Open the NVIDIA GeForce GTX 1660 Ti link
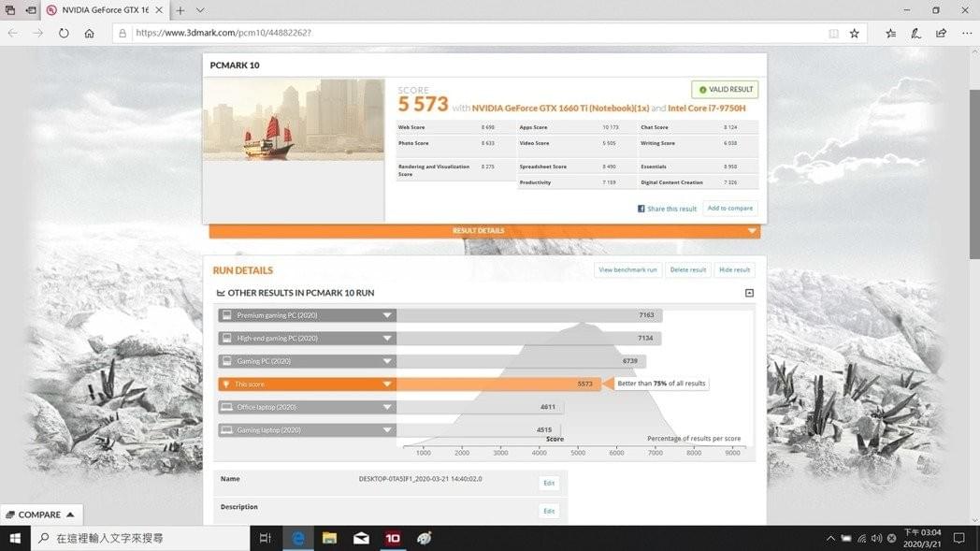 coord(560,109)
